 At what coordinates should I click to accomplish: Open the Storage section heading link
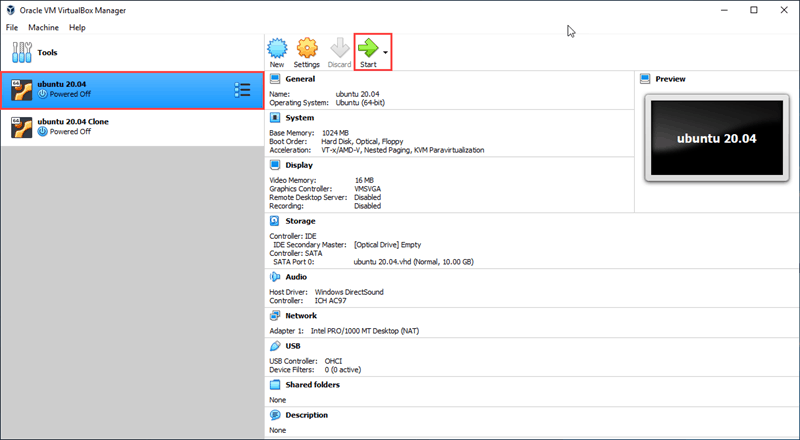[300, 221]
